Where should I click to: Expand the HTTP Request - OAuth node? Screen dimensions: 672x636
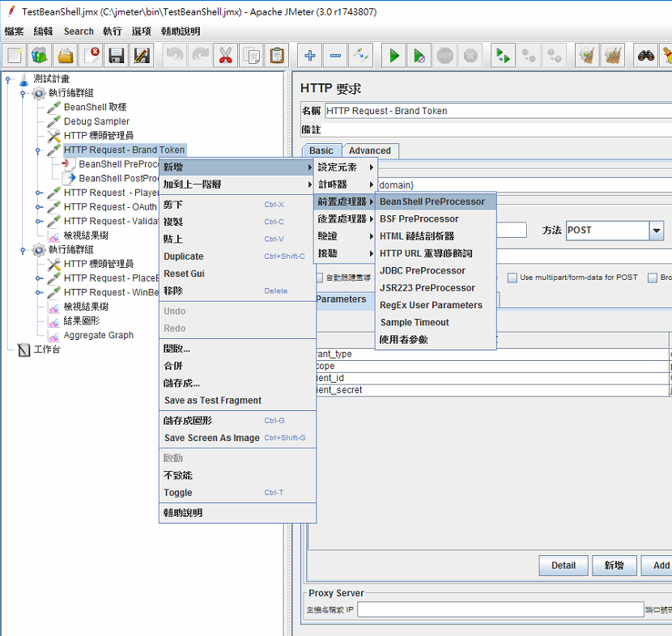pyautogui.click(x=39, y=207)
